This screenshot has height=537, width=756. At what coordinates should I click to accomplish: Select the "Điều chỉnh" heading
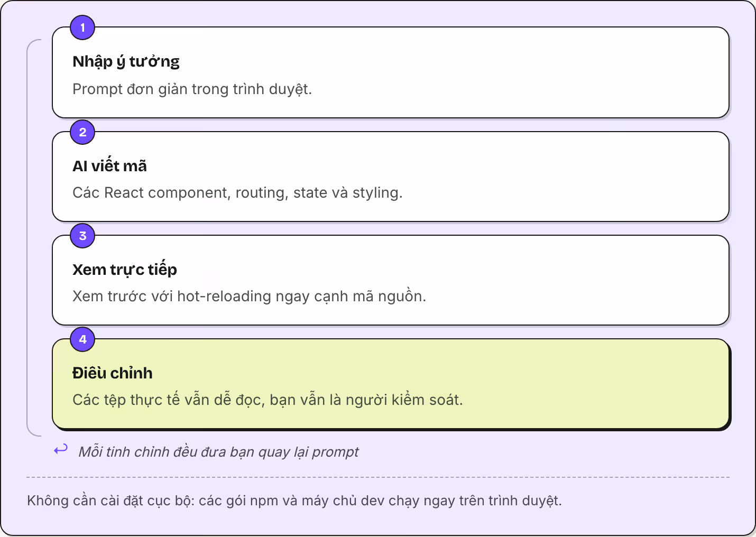(x=113, y=373)
